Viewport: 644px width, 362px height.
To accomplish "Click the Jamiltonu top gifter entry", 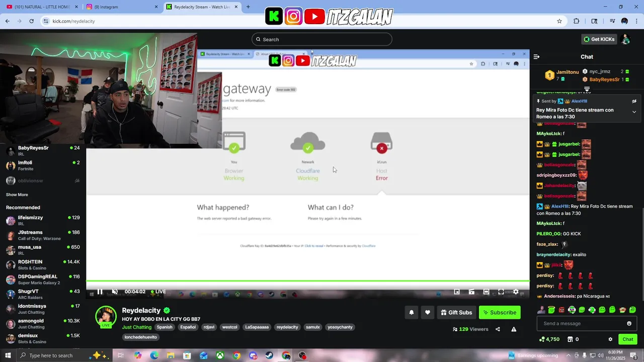I will pos(562,75).
